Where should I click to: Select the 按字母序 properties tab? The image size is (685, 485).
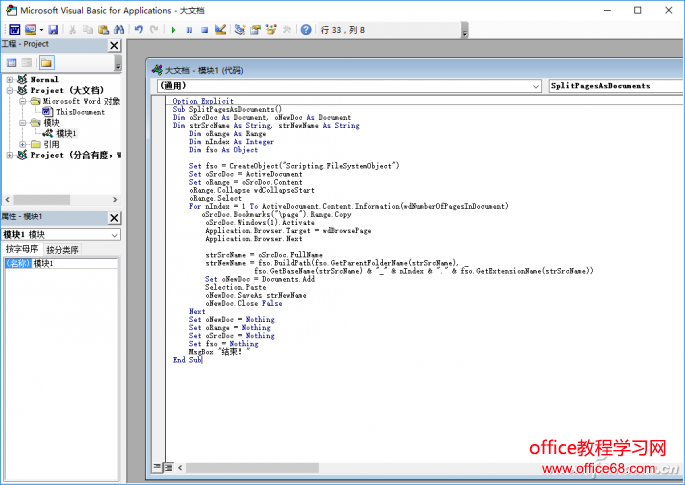click(x=22, y=249)
